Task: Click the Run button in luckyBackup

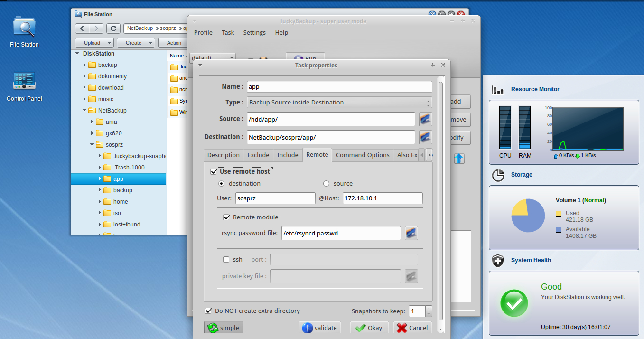Action: 305,58
